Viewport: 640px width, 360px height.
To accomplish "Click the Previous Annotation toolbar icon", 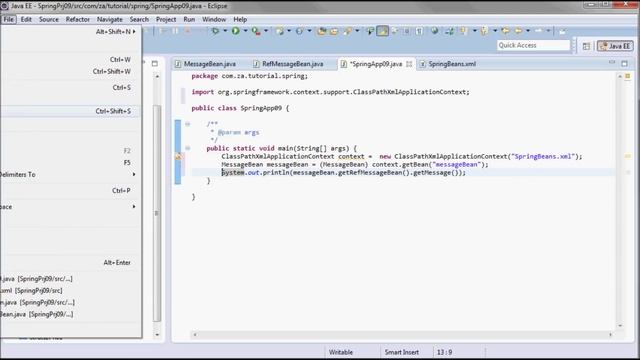I will coord(484,31).
